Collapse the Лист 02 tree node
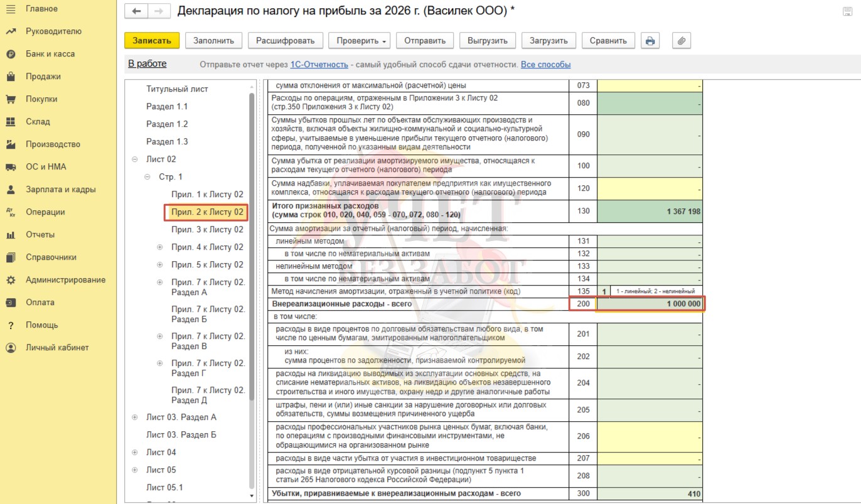 135,159
